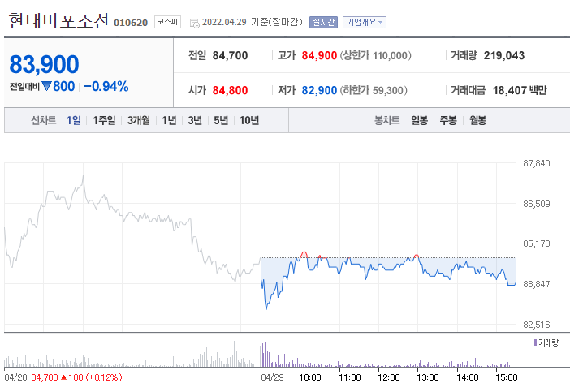
Task: Click the 04/28 84,700 previous close summary
Action: tap(63, 378)
